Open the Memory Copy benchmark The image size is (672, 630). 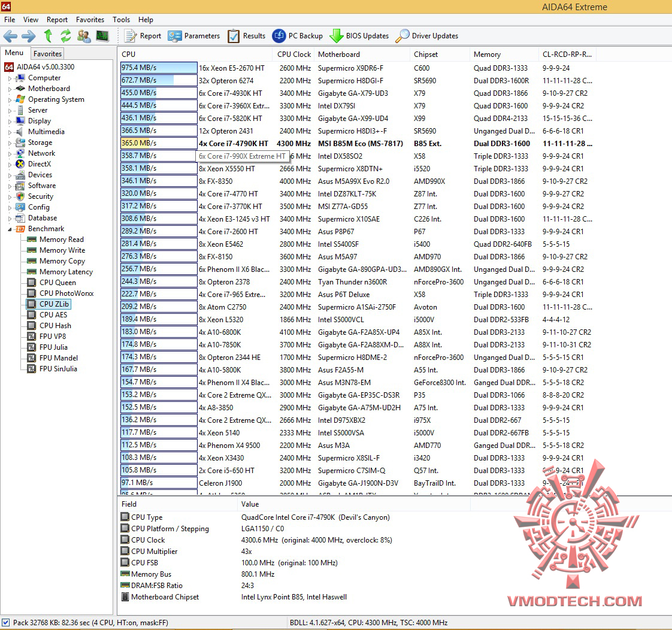(x=56, y=261)
